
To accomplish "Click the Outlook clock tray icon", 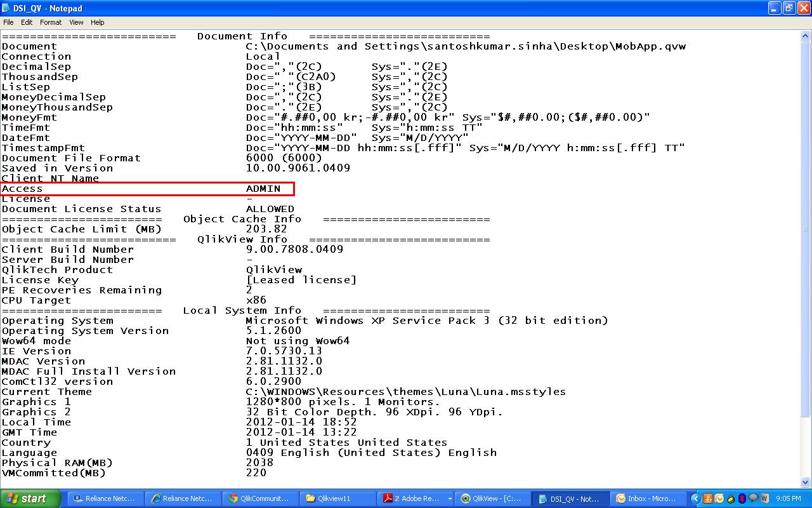I will [x=719, y=498].
